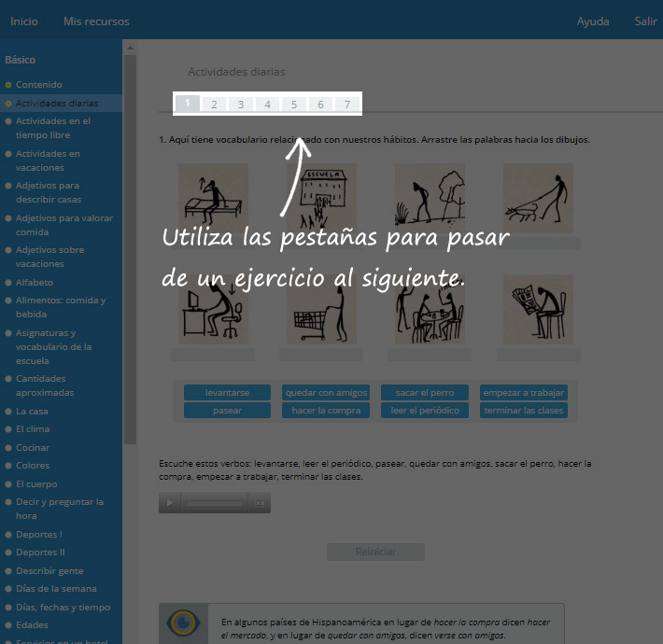Screen dimensions: 663x644
Task: Click the computer desk drawing
Action: point(213,309)
